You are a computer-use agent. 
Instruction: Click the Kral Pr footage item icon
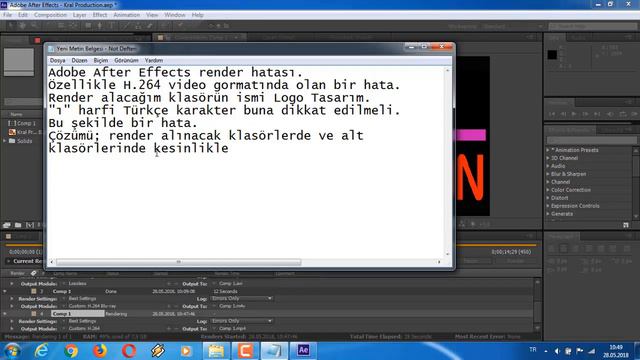pyautogui.click(x=12, y=132)
